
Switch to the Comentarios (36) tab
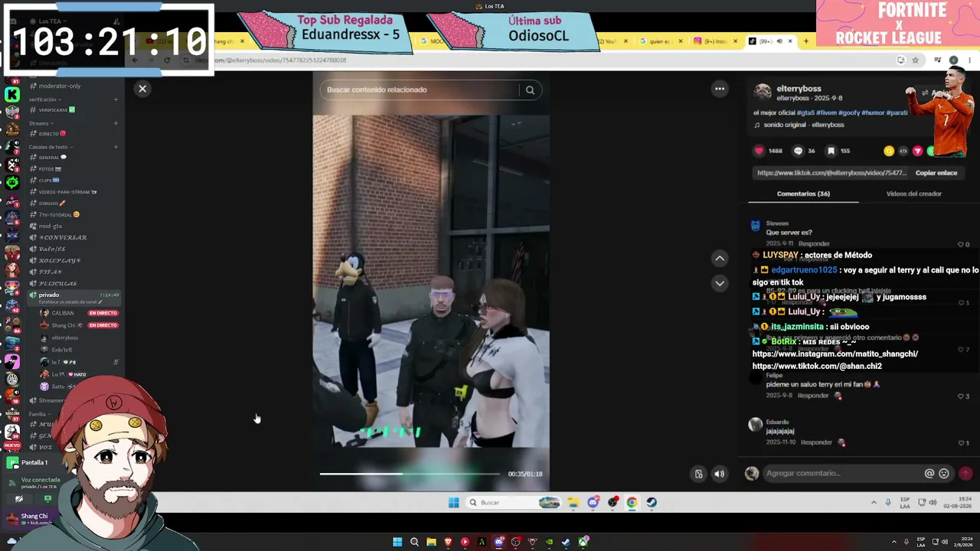click(803, 194)
